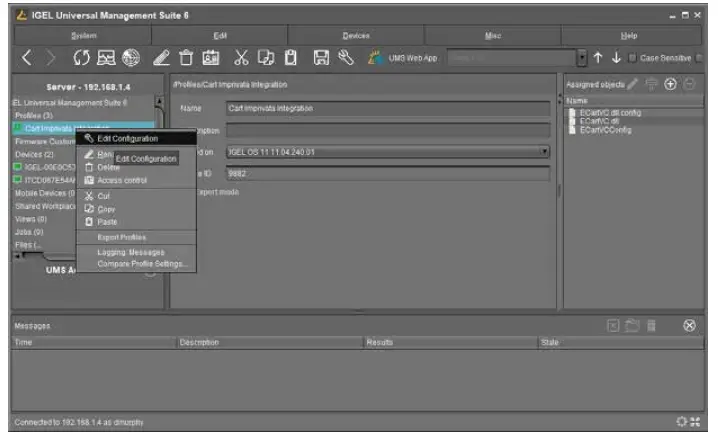Select Devices (2) tree node
This screenshot has width=718, height=443.
[x=34, y=154]
